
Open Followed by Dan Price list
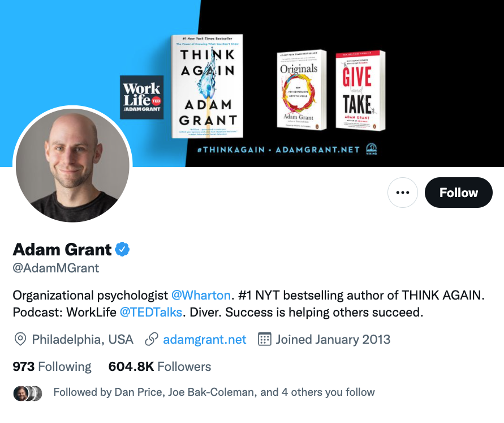pos(214,392)
